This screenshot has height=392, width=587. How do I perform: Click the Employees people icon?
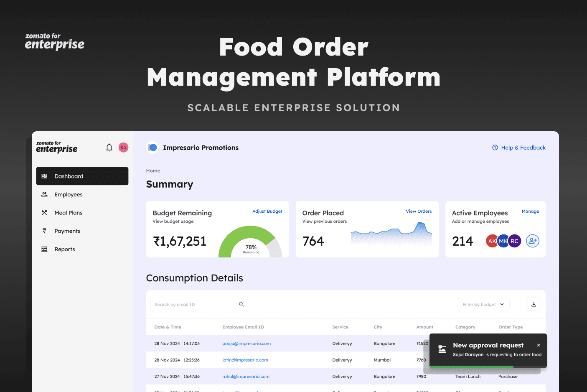click(44, 194)
